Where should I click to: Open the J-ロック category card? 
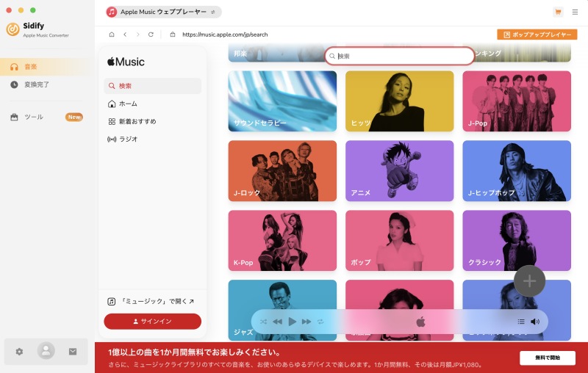click(282, 171)
